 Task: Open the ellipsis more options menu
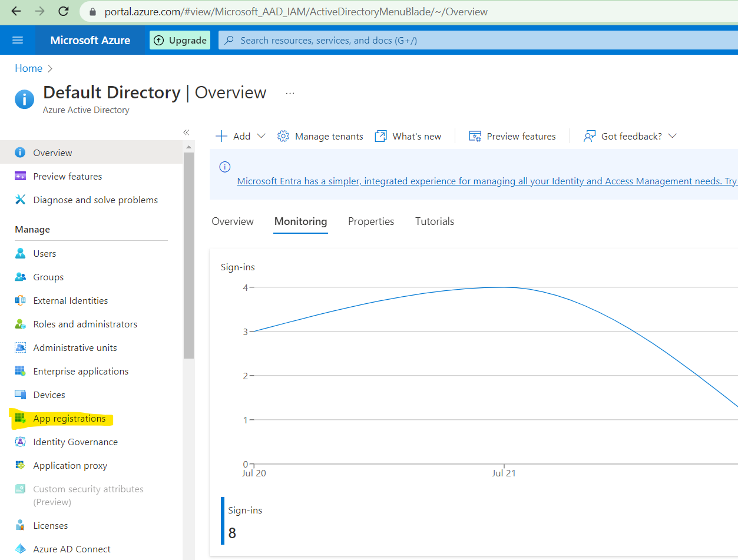coord(290,93)
